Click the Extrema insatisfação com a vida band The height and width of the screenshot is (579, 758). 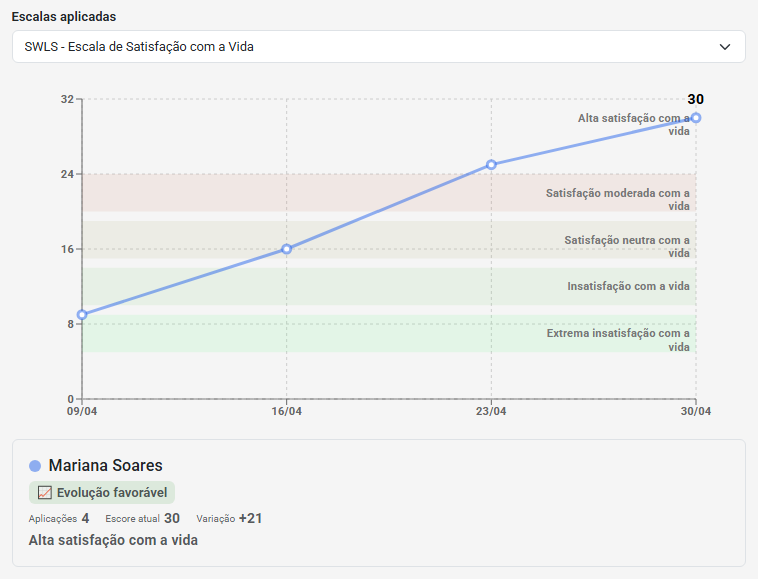click(x=389, y=333)
